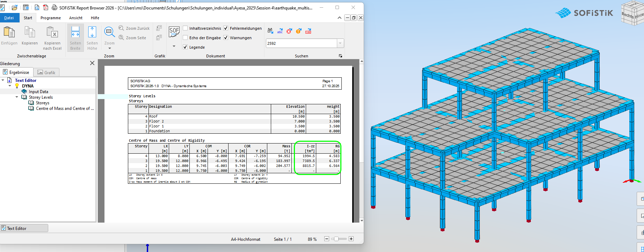The height and width of the screenshot is (252, 644).
Task: Enable the Inhaltsverzeichnis checkbox
Action: (186, 28)
